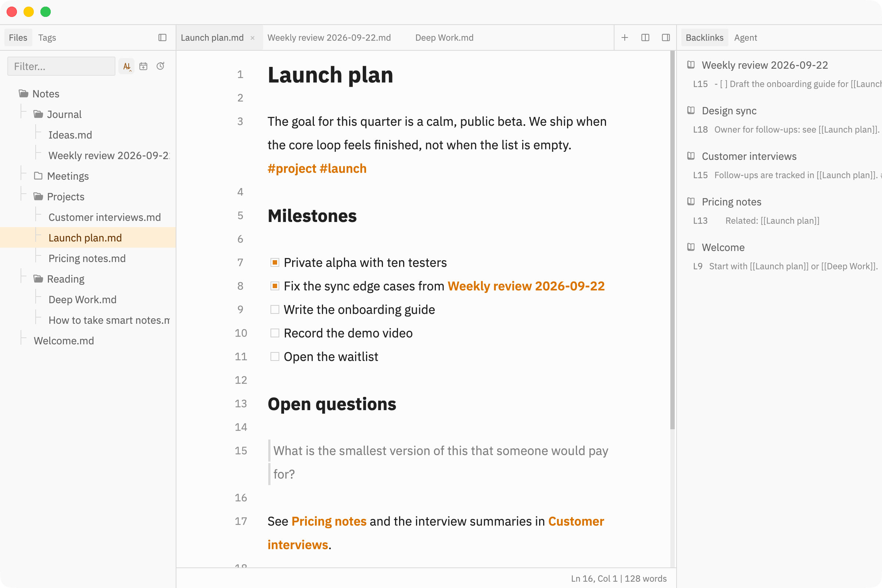Click the calendar sort icon
882x588 pixels.
[x=143, y=67]
